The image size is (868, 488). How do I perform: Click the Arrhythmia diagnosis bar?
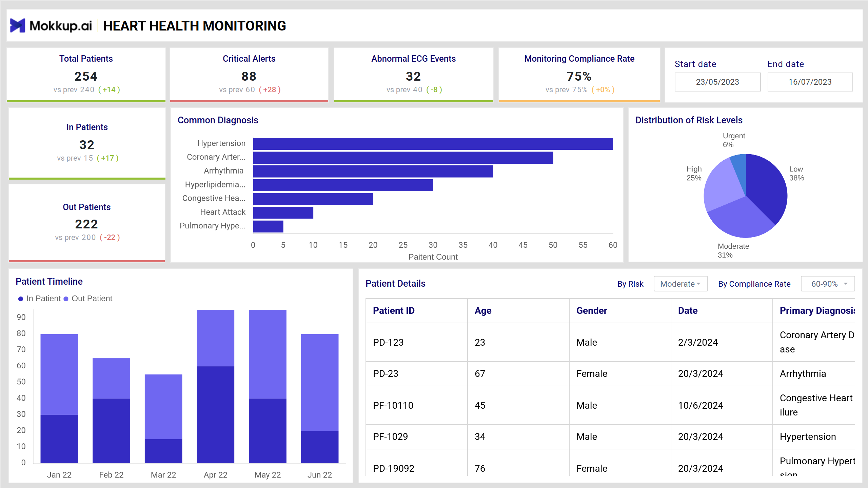[373, 171]
